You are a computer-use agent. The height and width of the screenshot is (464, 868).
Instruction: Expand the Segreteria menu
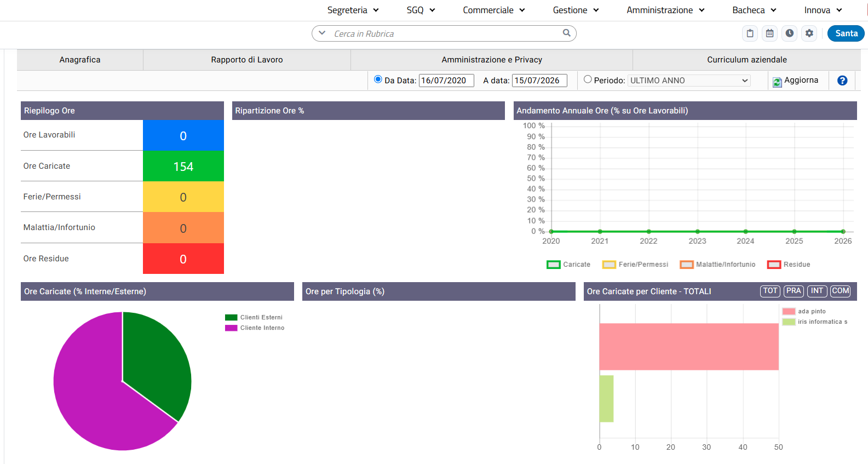click(353, 10)
